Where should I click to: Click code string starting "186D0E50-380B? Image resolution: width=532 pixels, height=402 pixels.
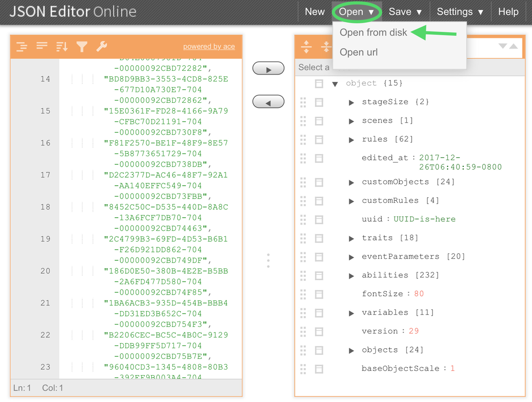point(166,282)
